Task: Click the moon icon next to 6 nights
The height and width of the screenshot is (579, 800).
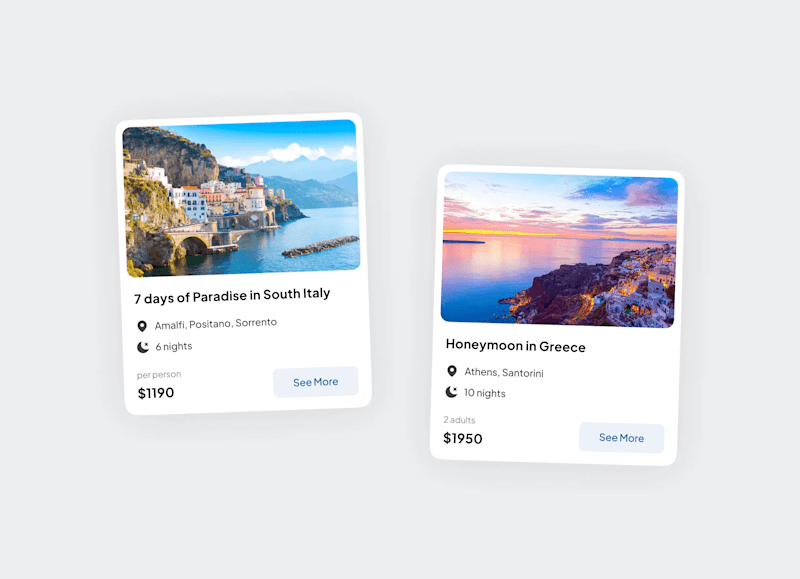Action: click(x=143, y=347)
